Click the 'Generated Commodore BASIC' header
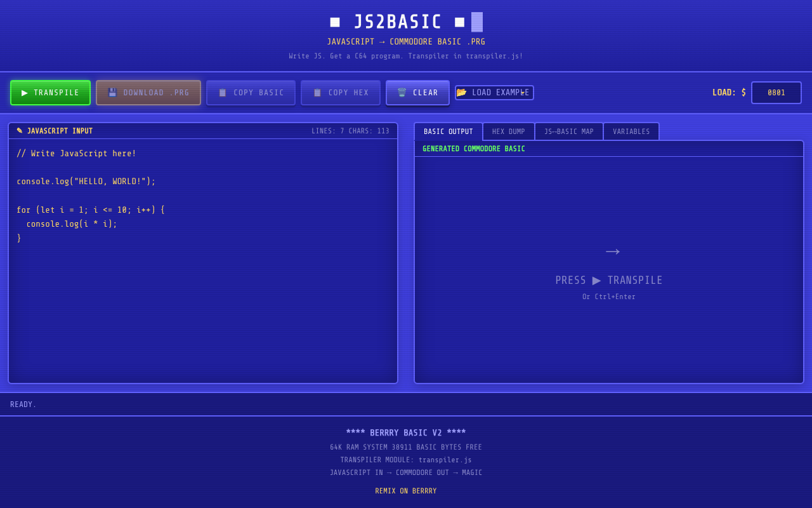 (474, 149)
